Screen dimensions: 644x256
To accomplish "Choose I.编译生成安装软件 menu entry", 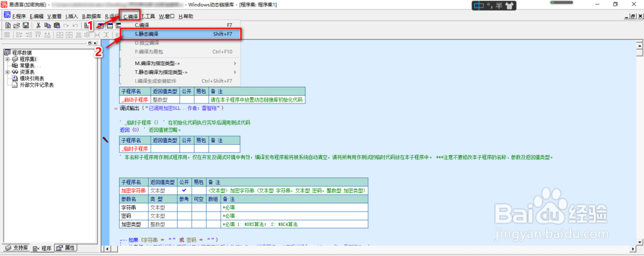I will point(181,81).
